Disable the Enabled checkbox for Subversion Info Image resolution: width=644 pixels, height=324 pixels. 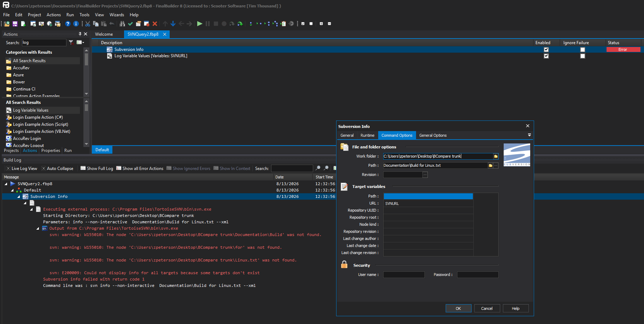(546, 49)
